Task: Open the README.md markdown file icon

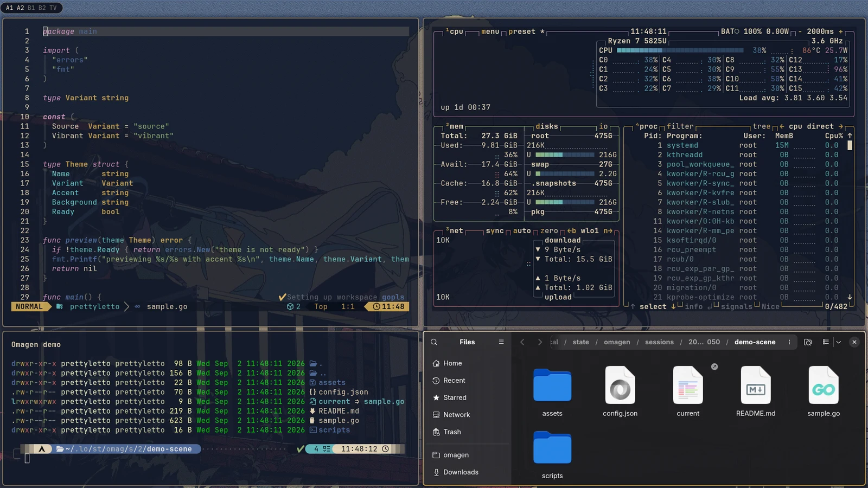Action: pos(756,385)
